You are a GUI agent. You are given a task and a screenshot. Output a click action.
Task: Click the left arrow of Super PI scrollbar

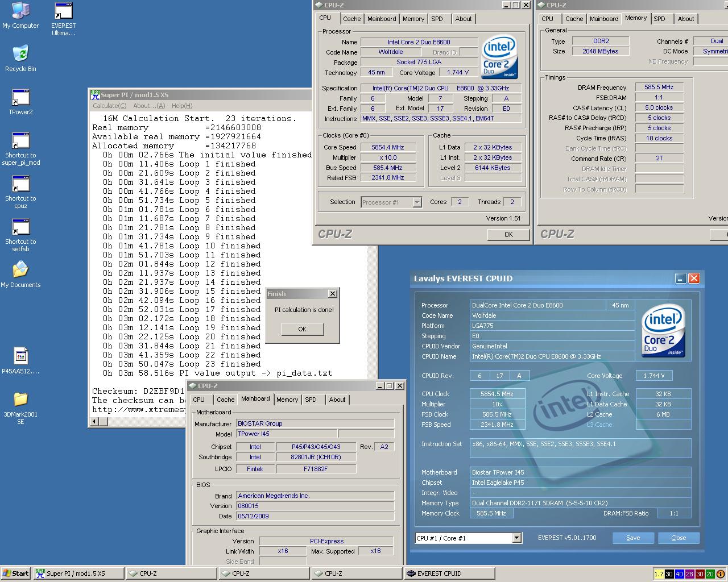point(95,421)
